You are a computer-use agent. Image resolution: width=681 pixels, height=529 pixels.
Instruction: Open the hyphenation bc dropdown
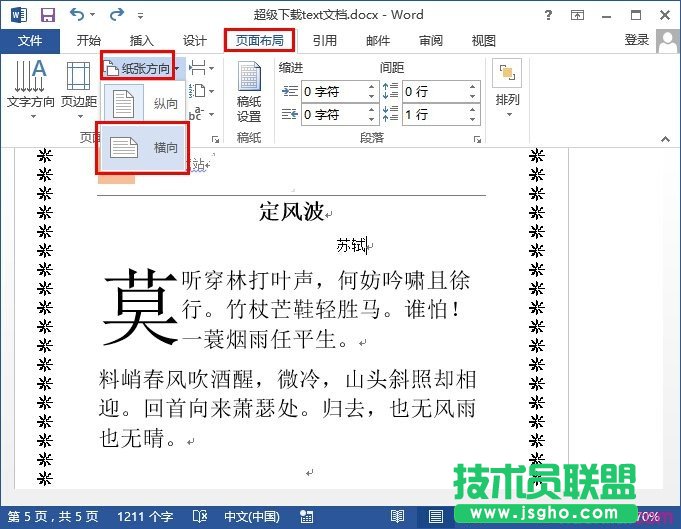202,114
